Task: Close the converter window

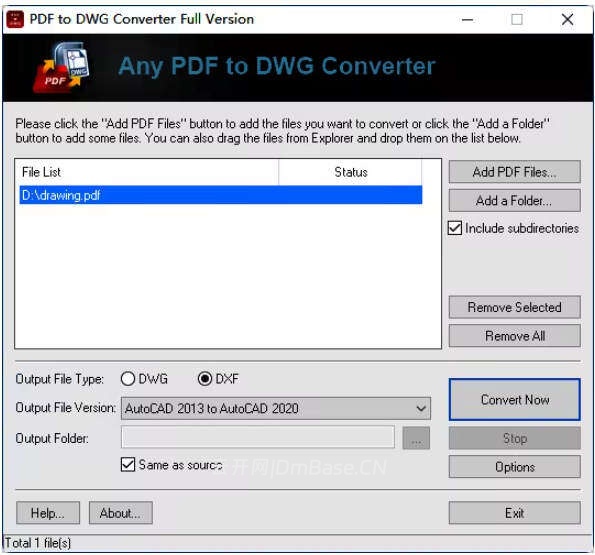Action: point(567,19)
